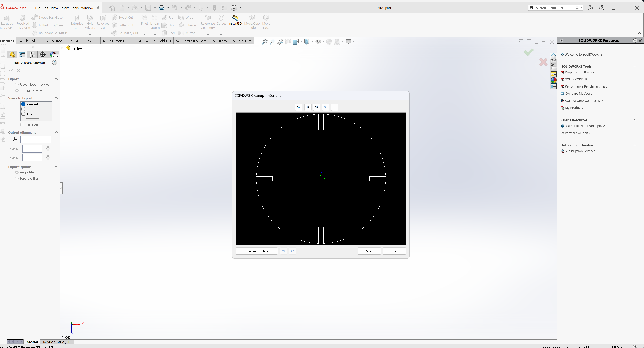Click the Remove Entities button
The image size is (644, 348).
click(x=257, y=251)
